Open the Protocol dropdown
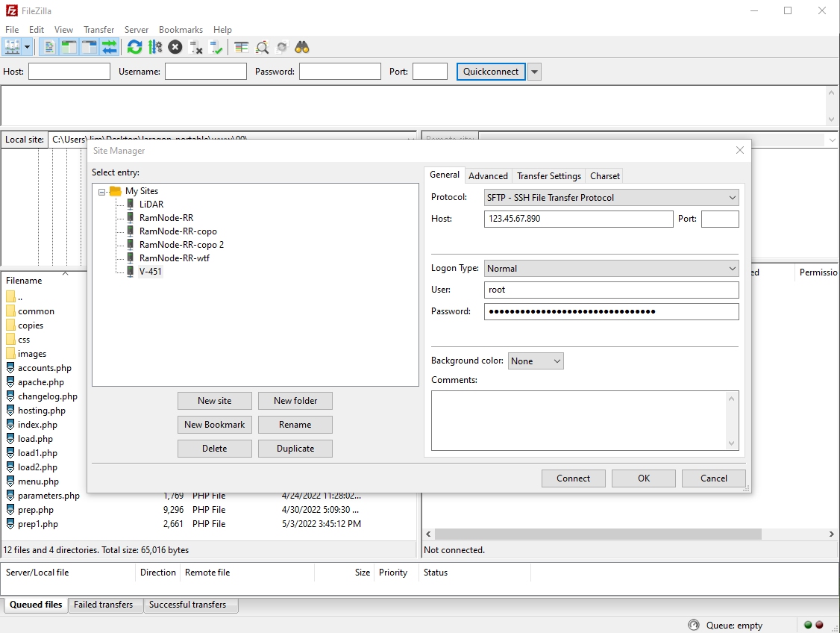 click(x=611, y=197)
